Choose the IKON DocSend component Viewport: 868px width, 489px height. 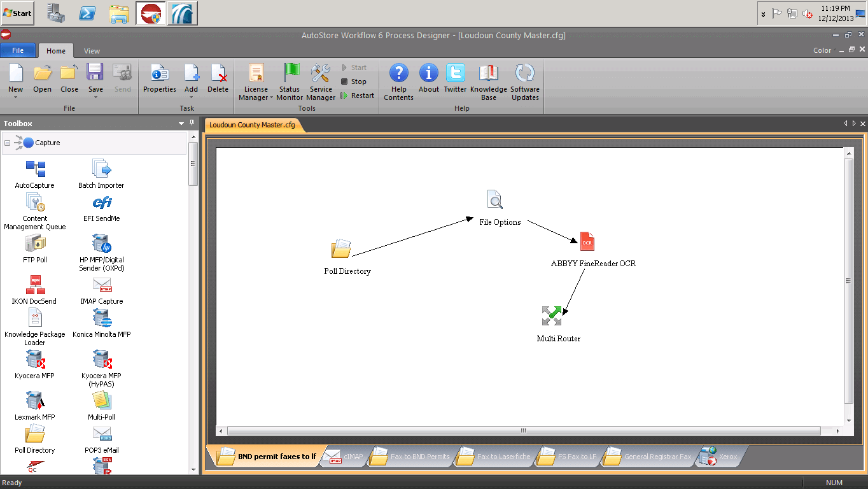(34, 290)
